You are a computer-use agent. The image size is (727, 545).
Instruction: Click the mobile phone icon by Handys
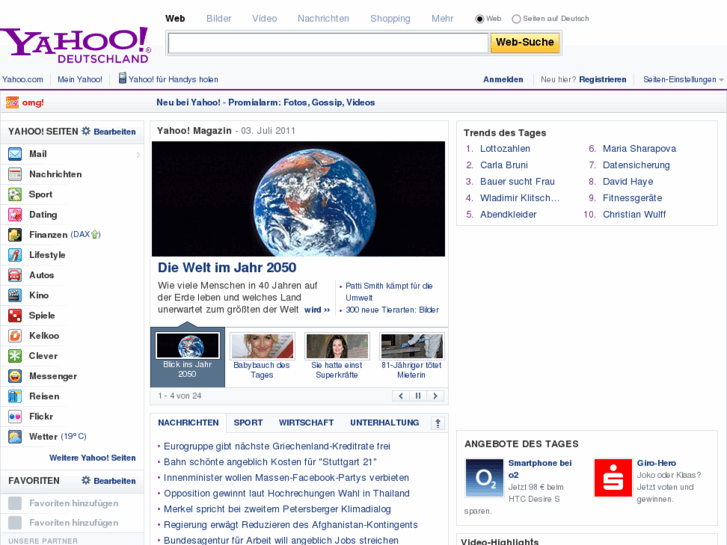pos(122,78)
